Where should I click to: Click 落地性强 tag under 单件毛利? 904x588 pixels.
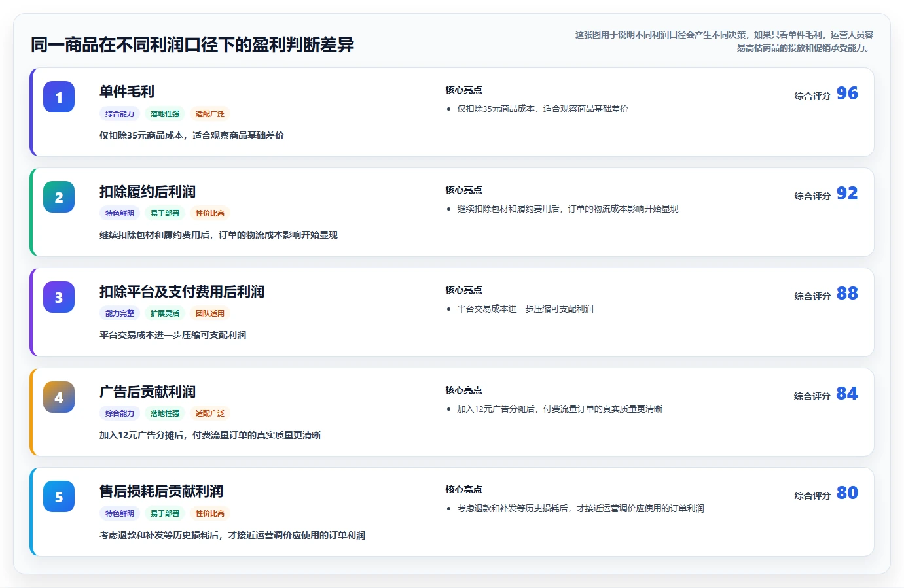[165, 114]
